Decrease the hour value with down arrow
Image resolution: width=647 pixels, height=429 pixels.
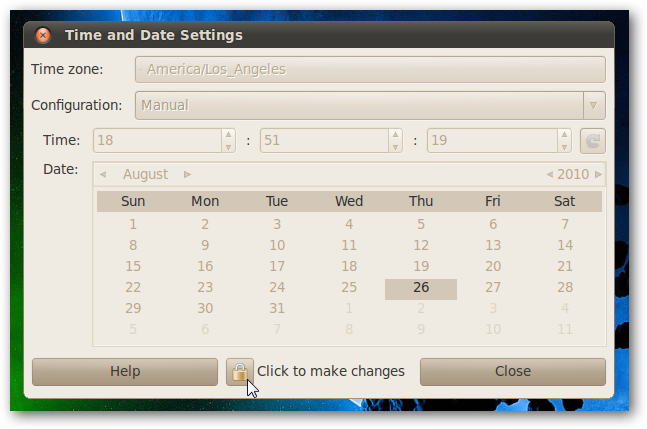point(229,147)
